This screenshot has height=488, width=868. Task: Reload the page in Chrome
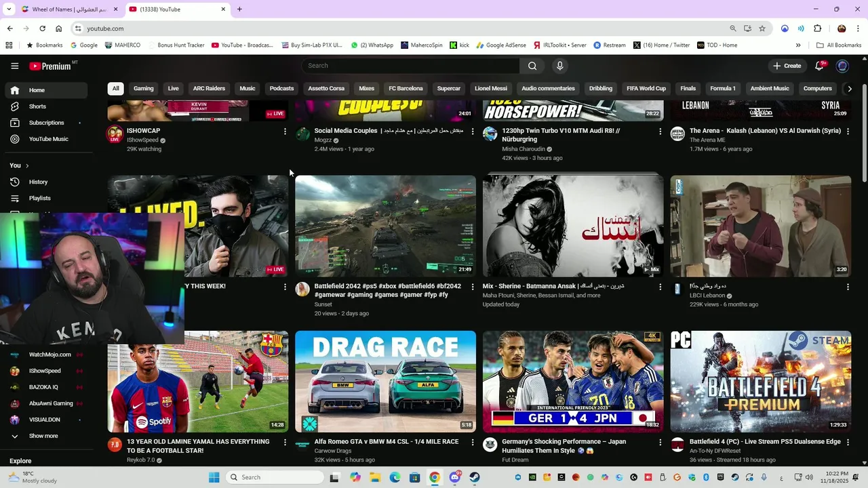tap(42, 28)
